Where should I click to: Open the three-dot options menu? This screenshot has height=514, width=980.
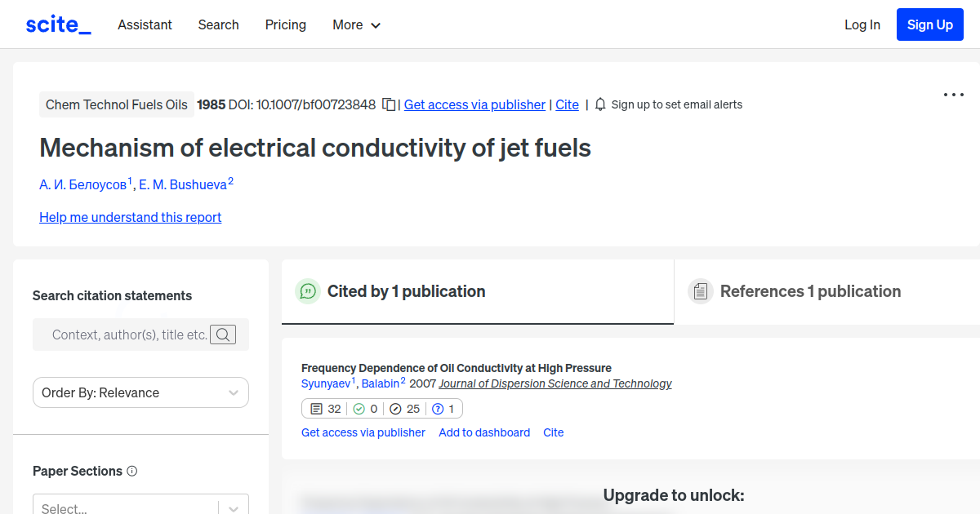953,95
